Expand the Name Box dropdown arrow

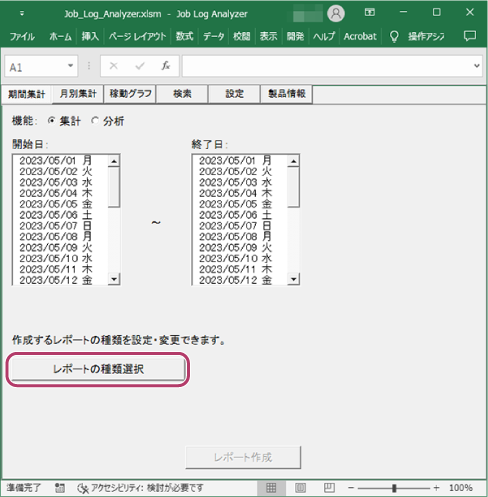click(x=70, y=66)
